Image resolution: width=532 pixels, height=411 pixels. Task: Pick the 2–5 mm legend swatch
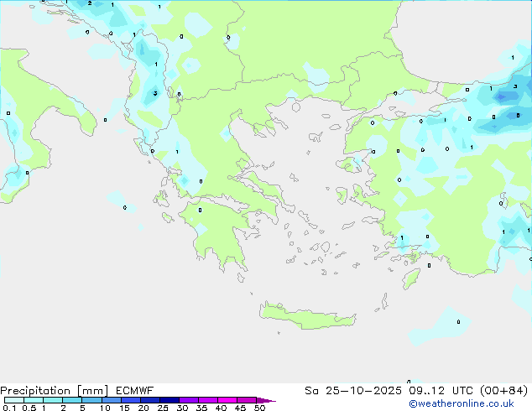(x=72, y=400)
